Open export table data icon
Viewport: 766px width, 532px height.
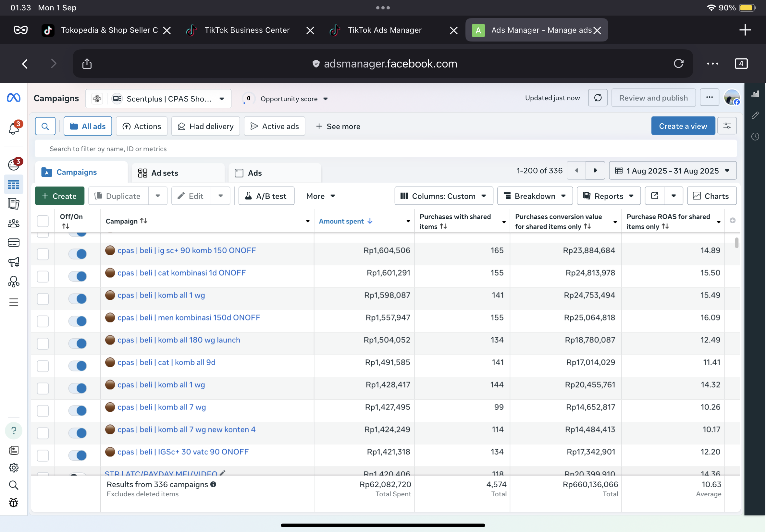pos(655,196)
